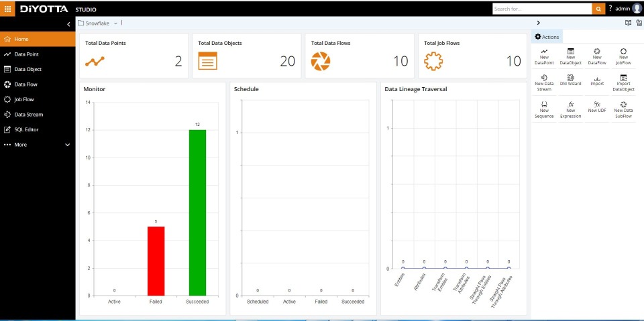Click the Total Data Flows aperture icon

click(321, 61)
